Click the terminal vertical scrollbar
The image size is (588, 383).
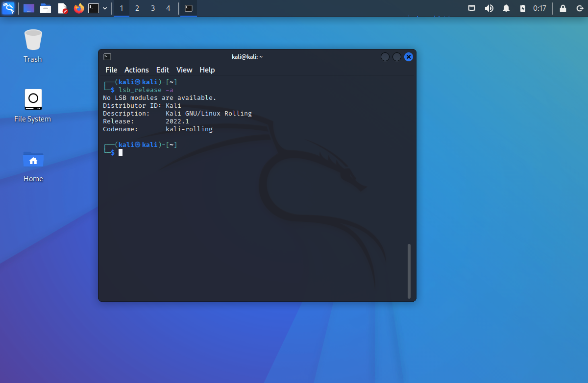[x=409, y=271]
